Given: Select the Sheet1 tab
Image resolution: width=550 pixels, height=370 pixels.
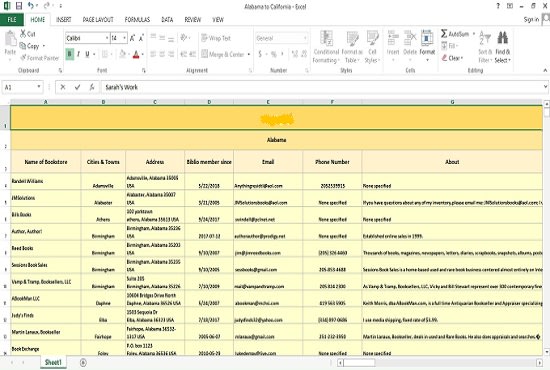Looking at the screenshot, I should point(53,362).
